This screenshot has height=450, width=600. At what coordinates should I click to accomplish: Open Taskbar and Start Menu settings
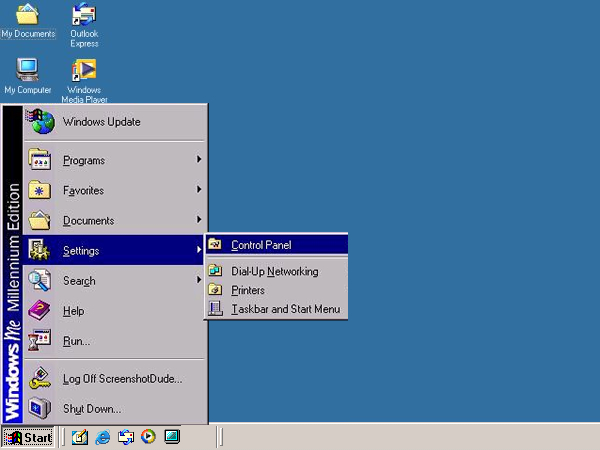pyautogui.click(x=277, y=309)
